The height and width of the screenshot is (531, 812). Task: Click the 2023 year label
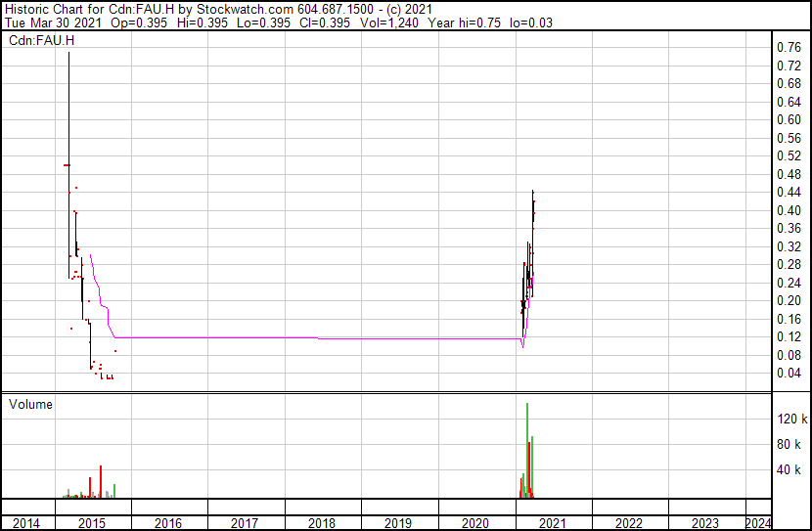click(x=704, y=523)
